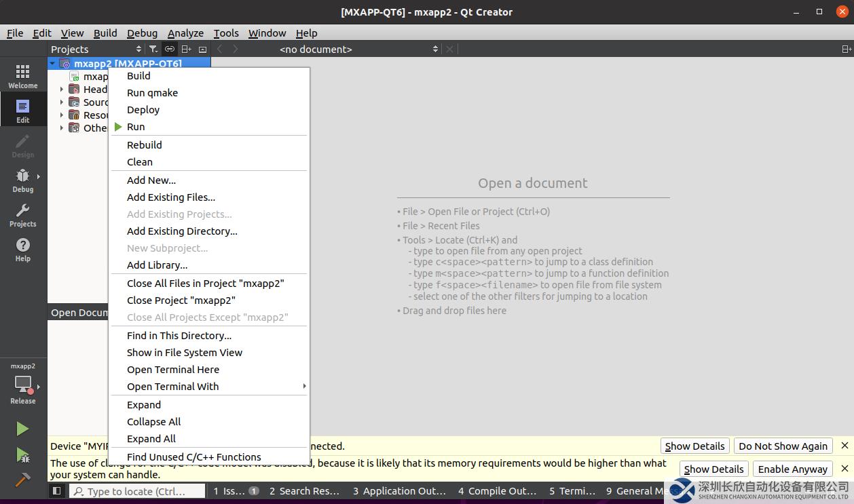Open the 3 Application Output pane
Screen dimensions: 854x504
(399, 490)
